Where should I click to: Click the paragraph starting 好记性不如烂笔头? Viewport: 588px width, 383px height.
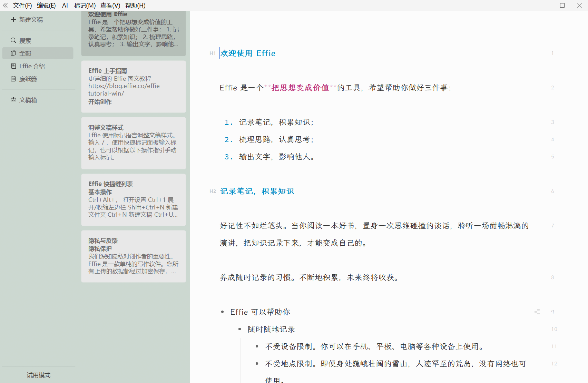374,234
